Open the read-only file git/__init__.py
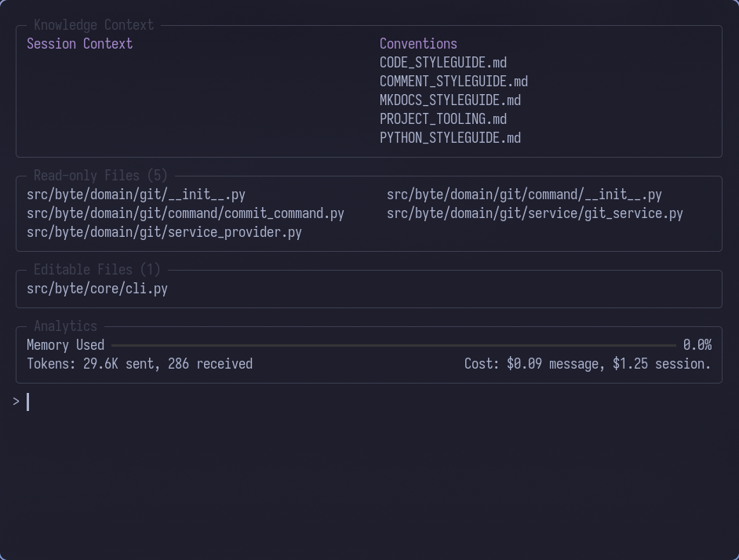Screen dimensions: 739x560 point(137,194)
